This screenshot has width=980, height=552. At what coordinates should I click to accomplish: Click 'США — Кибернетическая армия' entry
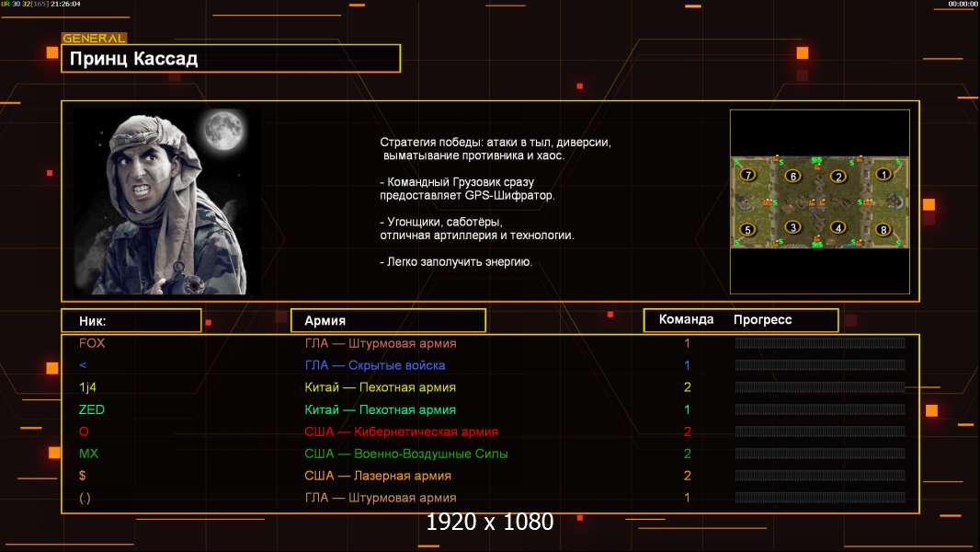(x=401, y=431)
